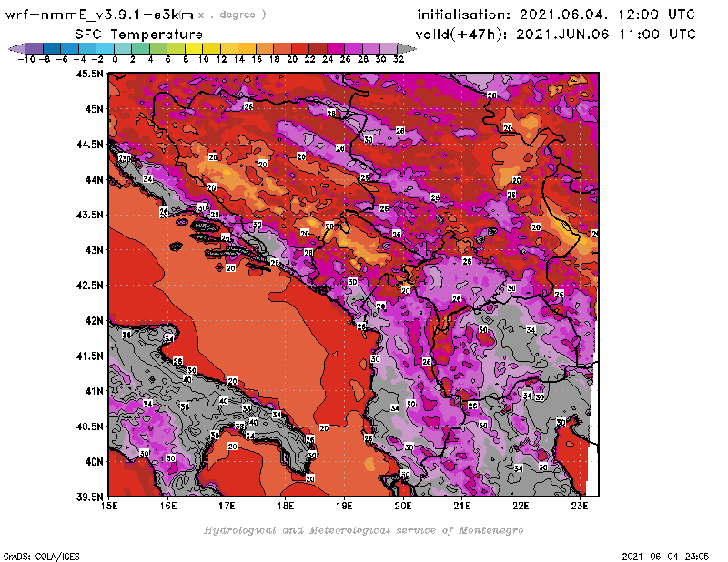The height and width of the screenshot is (562, 728).
Task: Click the legend swatch between 16 and 18
Action: tap(265, 48)
